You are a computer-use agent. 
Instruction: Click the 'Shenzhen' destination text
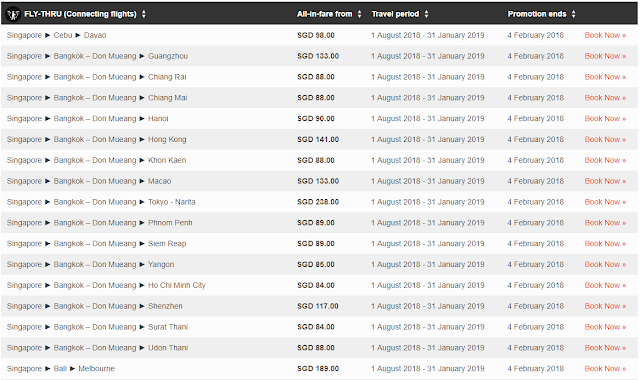tap(165, 306)
